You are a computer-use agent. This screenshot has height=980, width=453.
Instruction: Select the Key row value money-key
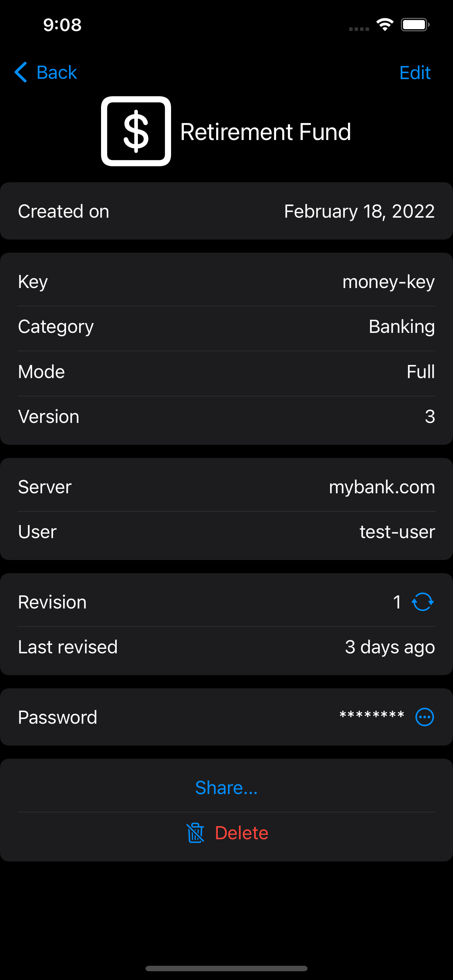coord(388,282)
